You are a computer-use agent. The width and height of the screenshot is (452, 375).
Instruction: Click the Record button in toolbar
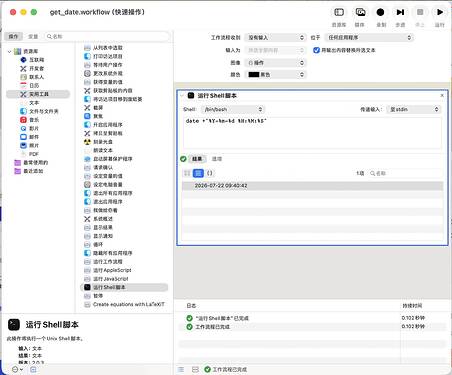tap(380, 12)
